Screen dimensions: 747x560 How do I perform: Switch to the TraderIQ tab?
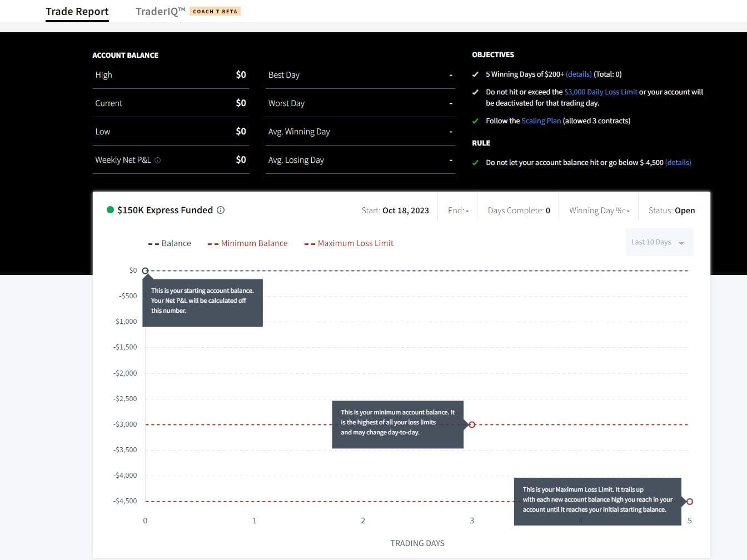(160, 11)
